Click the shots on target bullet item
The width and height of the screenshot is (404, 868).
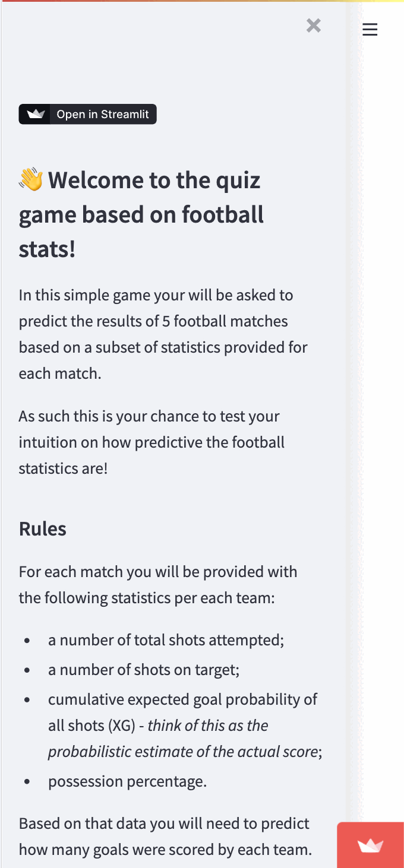click(x=144, y=670)
